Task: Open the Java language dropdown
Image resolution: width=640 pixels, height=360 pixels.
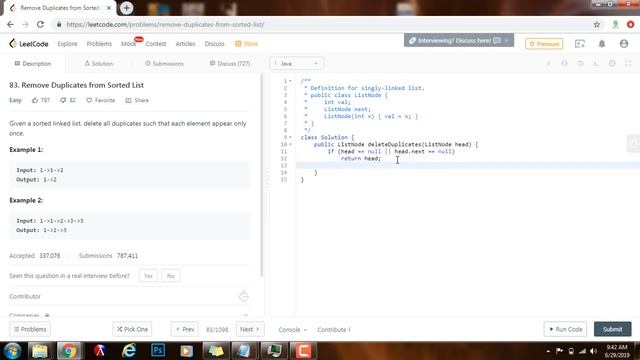Action: click(296, 64)
